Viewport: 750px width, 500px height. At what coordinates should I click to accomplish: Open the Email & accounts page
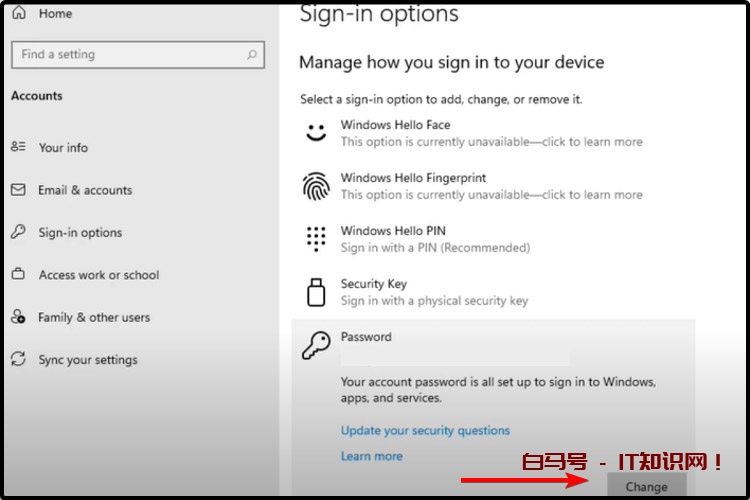(85, 190)
